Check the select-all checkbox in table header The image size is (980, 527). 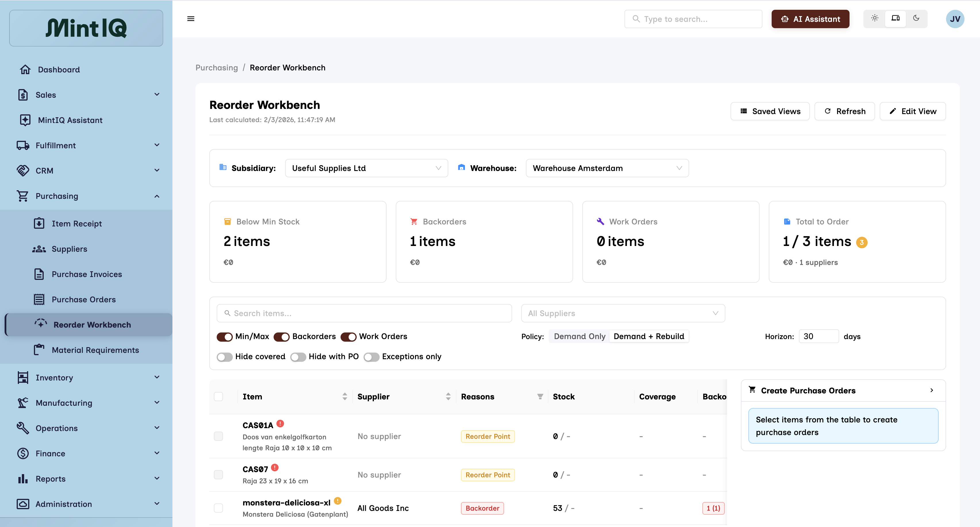click(218, 397)
